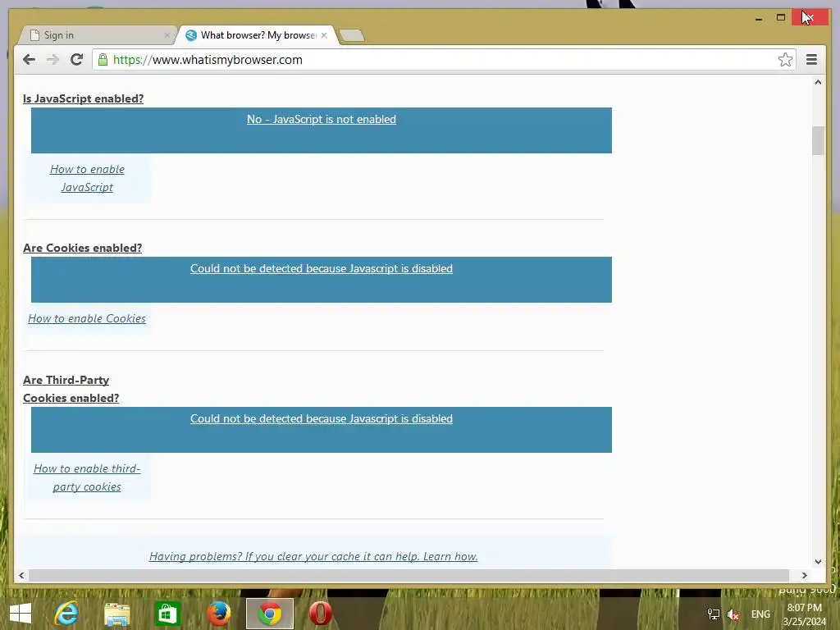Go back using the browser back arrow
This screenshot has height=630, width=840.
click(29, 59)
